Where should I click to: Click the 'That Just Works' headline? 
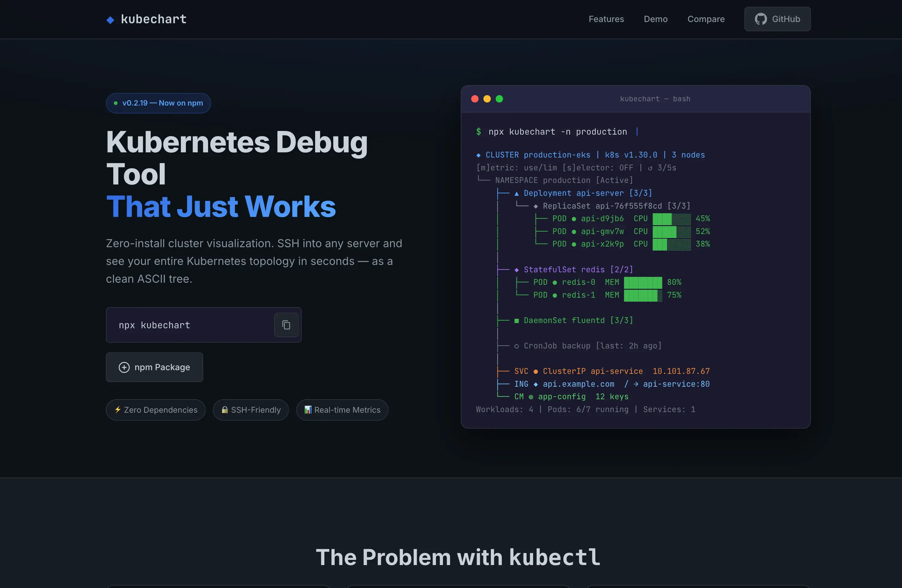[221, 207]
